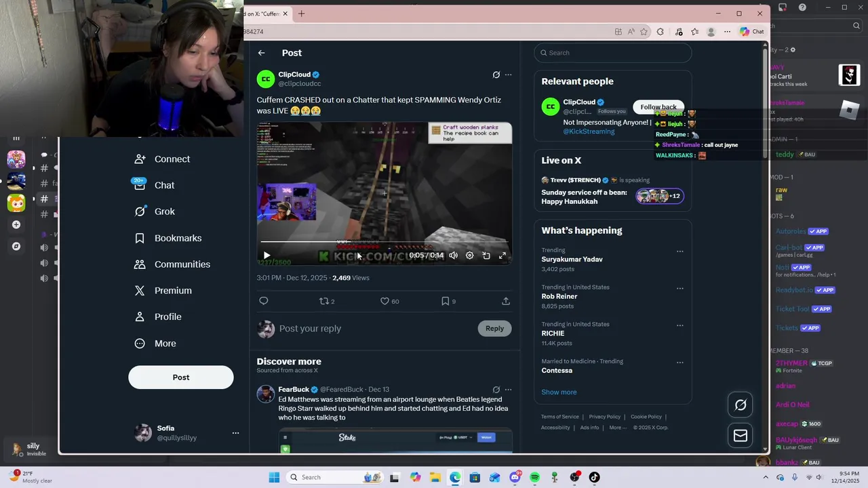868x488 pixels.
Task: Open Grok icon on FearBuck post
Action: pyautogui.click(x=496, y=390)
